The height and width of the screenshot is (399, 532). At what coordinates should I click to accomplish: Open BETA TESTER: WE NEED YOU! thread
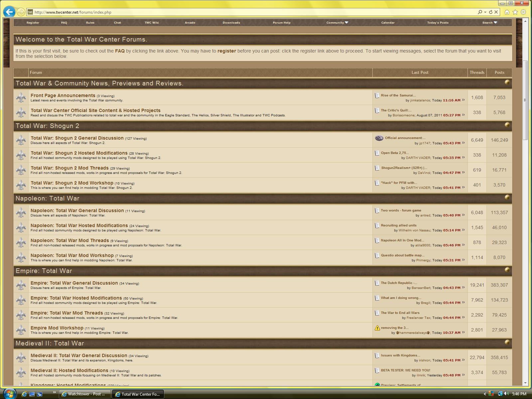pos(406,370)
